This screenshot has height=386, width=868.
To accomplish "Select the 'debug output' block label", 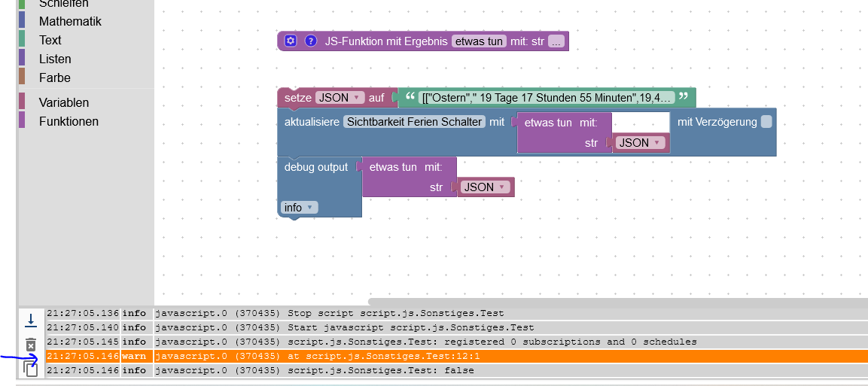I will [316, 167].
